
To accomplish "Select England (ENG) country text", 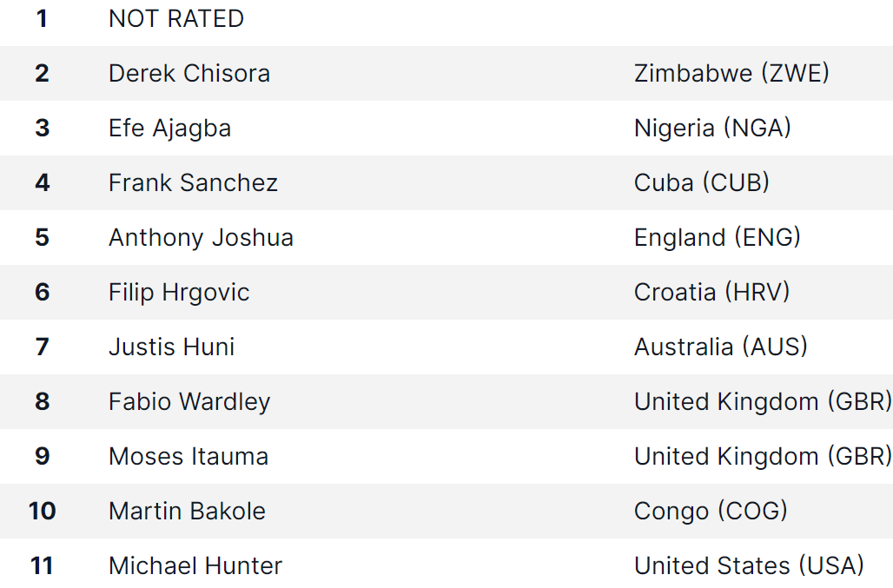I will [718, 237].
